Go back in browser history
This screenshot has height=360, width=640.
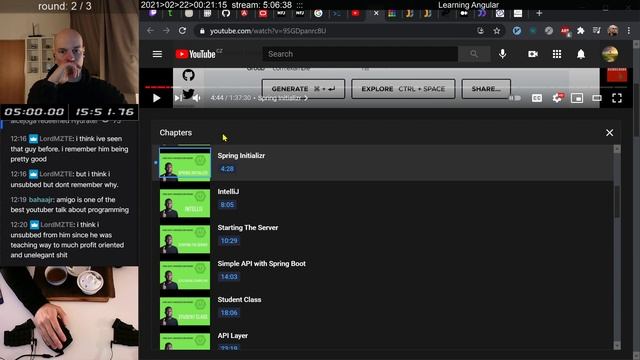coord(150,31)
